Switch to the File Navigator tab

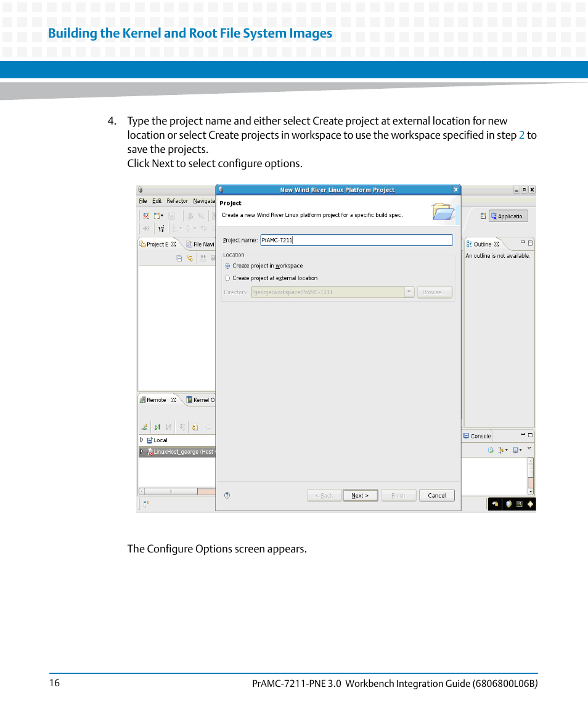[200, 244]
